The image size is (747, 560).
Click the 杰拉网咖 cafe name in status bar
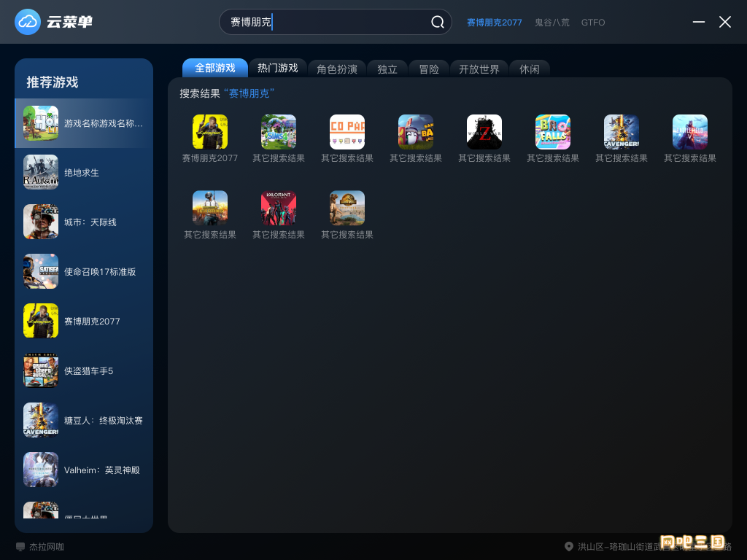pyautogui.click(x=47, y=547)
